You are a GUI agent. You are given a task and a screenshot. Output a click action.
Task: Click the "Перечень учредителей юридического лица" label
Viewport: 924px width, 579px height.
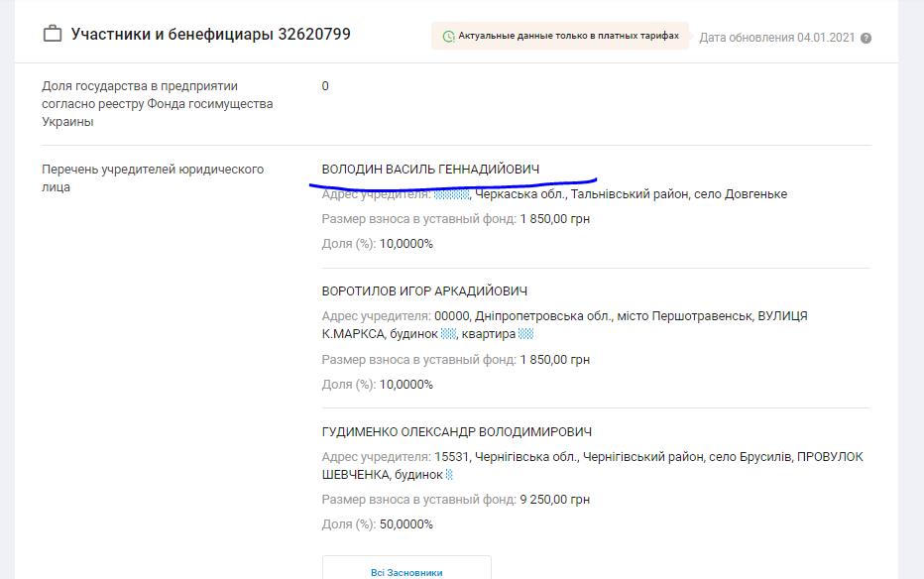[152, 178]
